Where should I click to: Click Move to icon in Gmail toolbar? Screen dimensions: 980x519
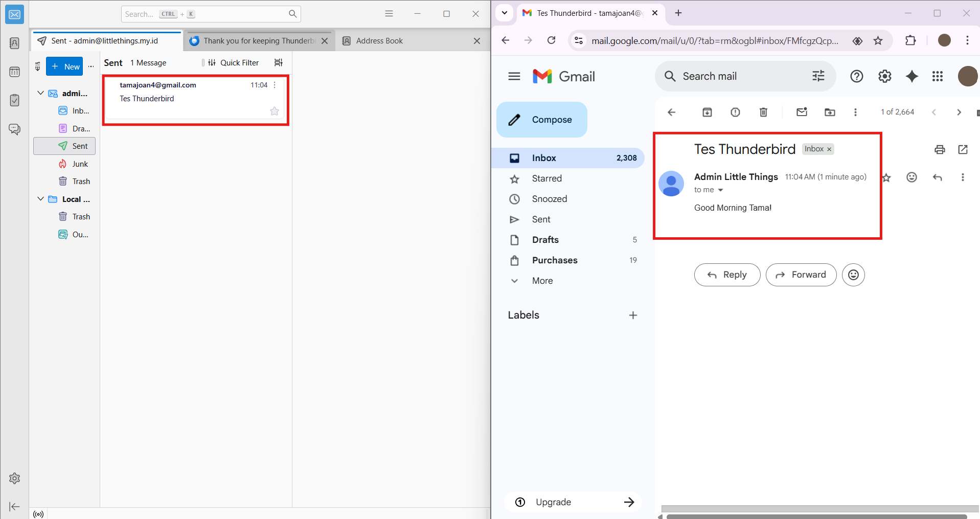point(830,112)
